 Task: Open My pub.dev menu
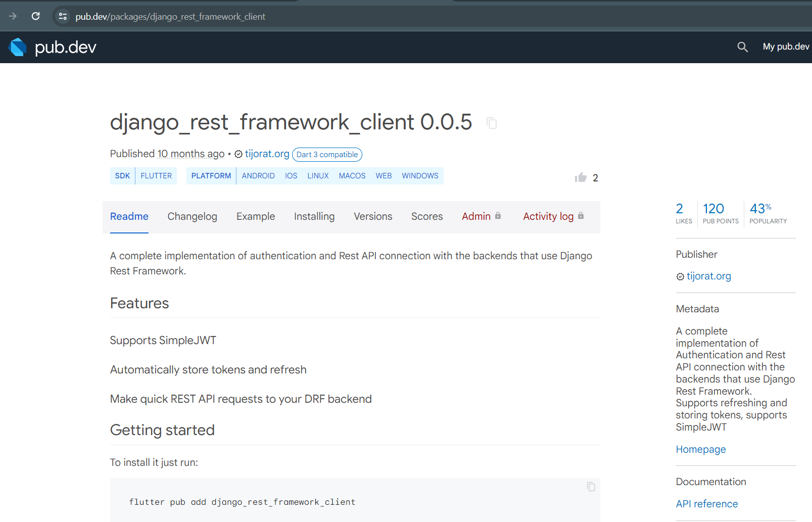786,46
